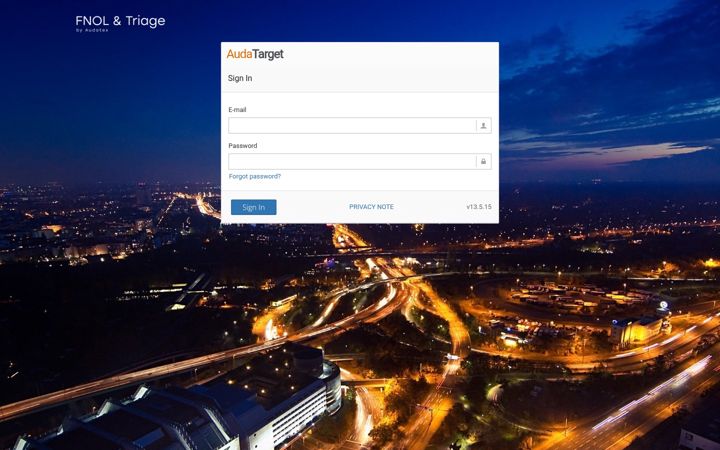Click the AudaTarget logo
This screenshot has width=720, height=450.
click(x=255, y=54)
